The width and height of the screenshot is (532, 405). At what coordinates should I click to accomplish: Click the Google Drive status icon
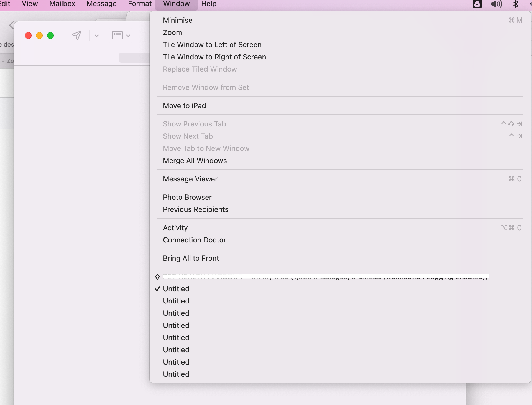click(x=477, y=4)
